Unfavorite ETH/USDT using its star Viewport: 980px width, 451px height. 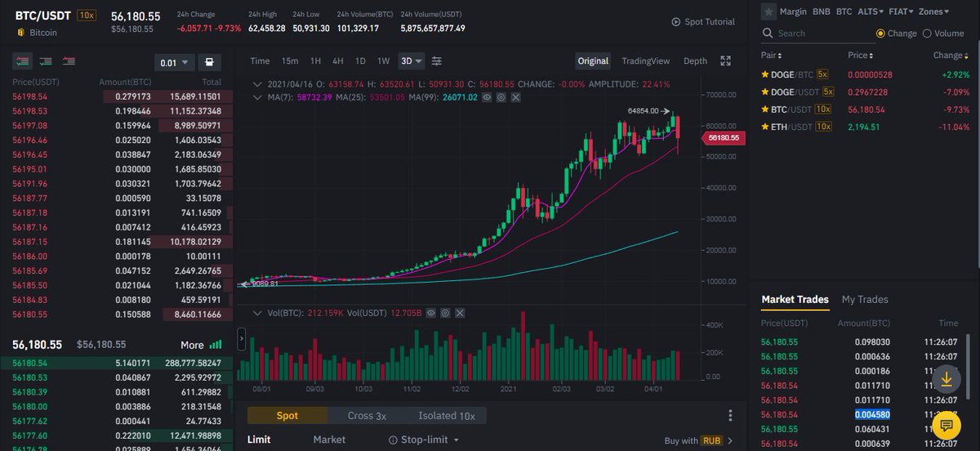click(x=765, y=127)
